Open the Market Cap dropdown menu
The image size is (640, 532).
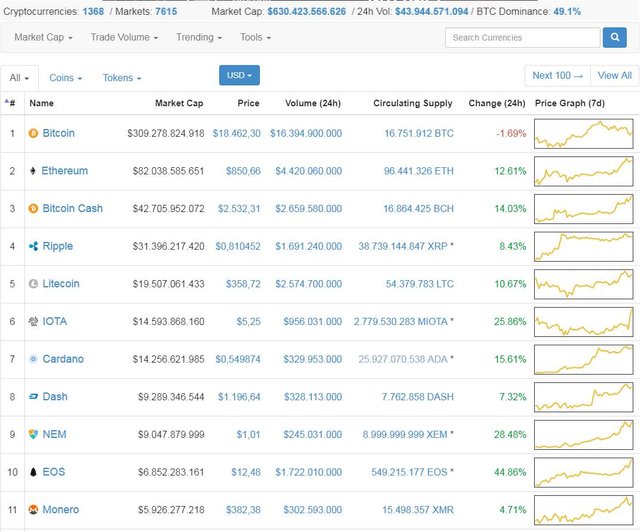click(x=43, y=38)
